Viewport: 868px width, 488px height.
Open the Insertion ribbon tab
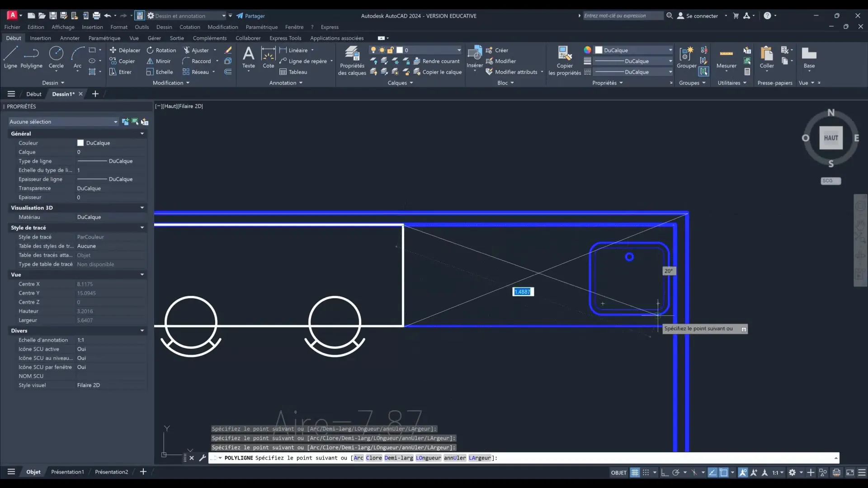click(x=40, y=38)
